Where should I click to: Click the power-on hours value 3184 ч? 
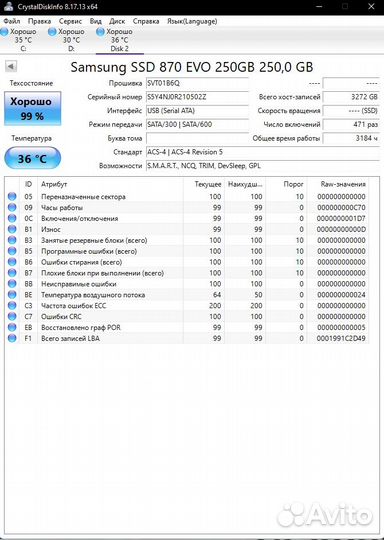point(351,138)
